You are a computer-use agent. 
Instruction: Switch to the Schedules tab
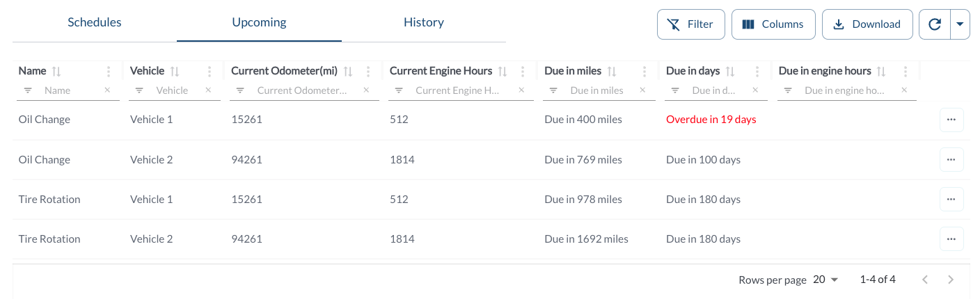(95, 22)
